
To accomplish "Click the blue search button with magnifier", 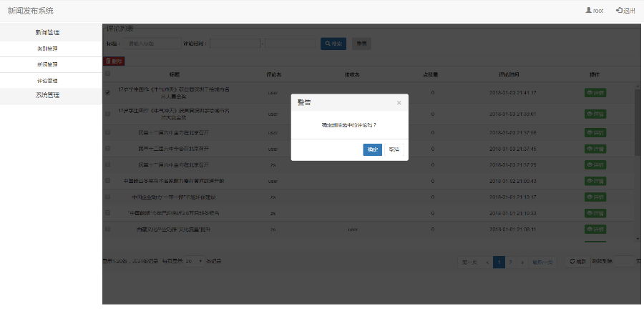I will tap(333, 44).
